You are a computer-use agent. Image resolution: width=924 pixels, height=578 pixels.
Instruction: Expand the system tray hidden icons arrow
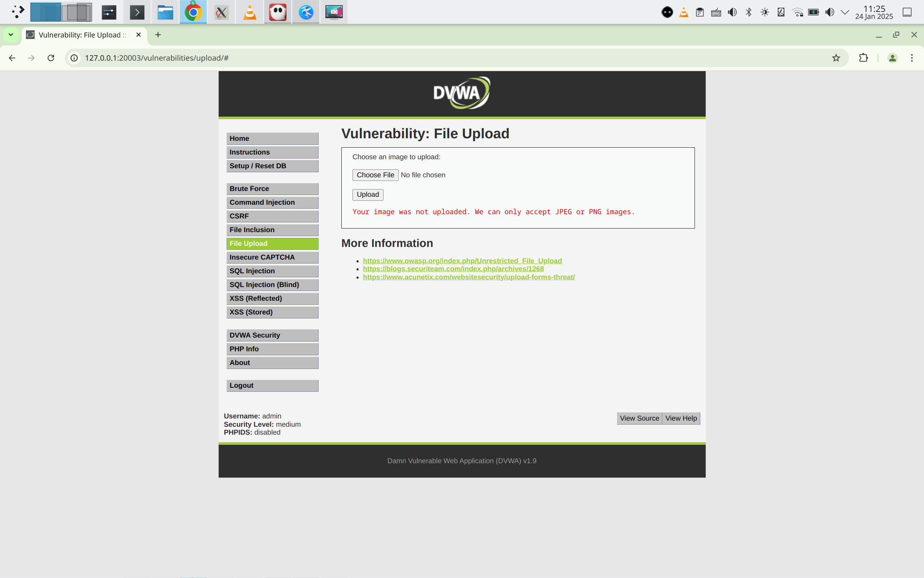[x=845, y=12]
